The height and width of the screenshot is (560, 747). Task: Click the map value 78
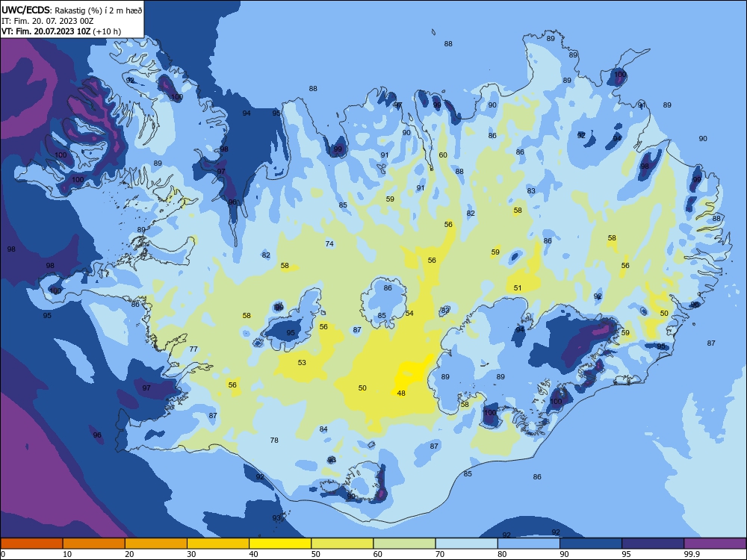pyautogui.click(x=274, y=441)
